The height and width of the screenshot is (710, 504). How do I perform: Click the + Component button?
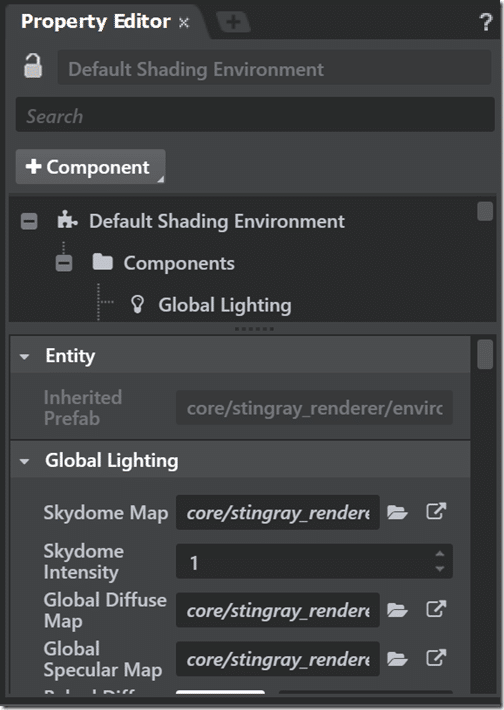click(x=91, y=167)
